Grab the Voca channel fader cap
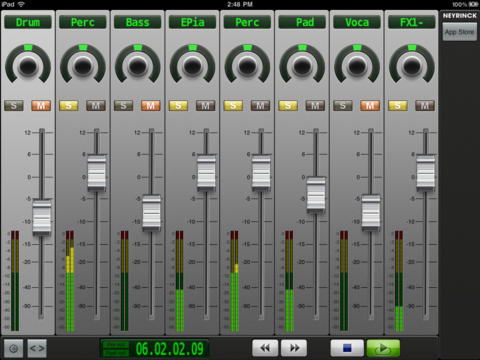This screenshot has height=360, width=480. click(x=371, y=212)
